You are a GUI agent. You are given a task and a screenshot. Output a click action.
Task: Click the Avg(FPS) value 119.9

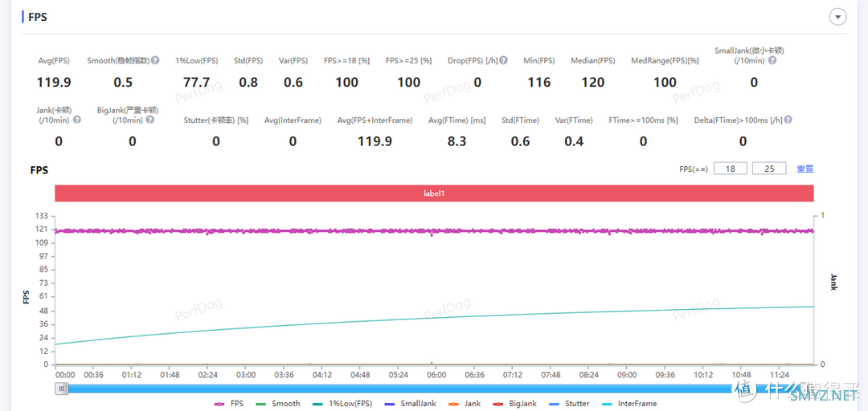[x=54, y=83]
